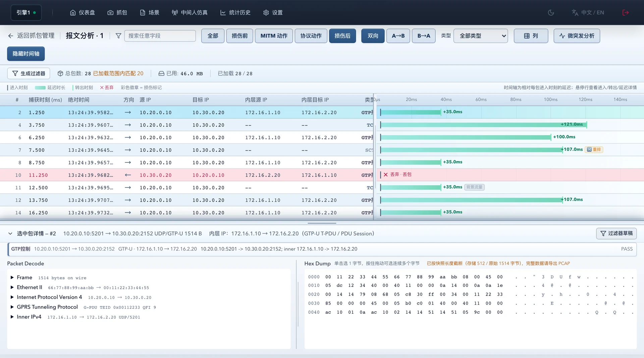Click the red logout icon
644x358 pixels.
tap(625, 12)
